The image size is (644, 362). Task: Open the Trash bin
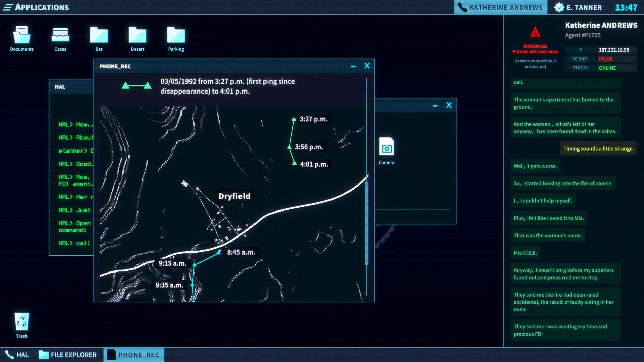(x=22, y=322)
